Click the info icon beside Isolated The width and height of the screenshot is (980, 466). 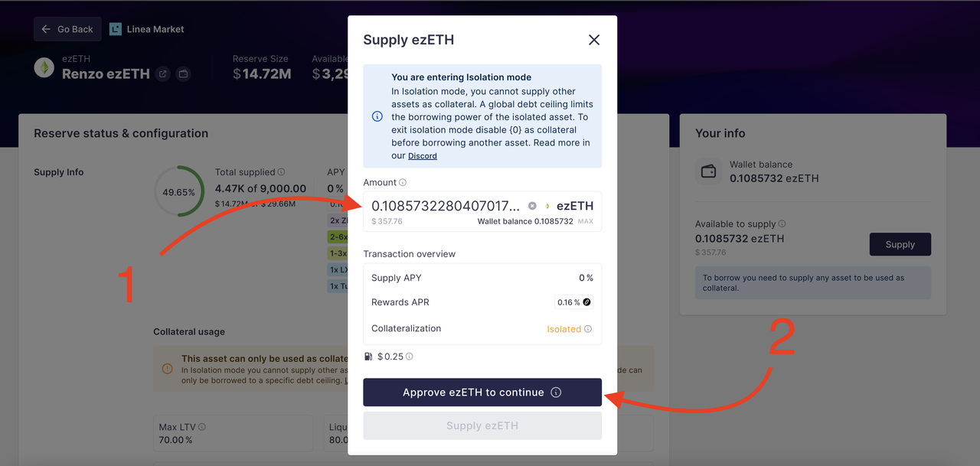pos(588,329)
